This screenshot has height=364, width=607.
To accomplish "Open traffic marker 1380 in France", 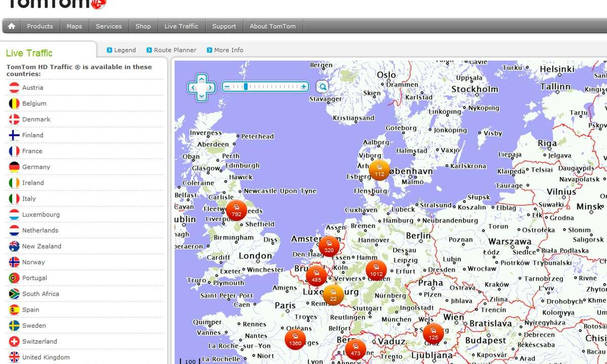I will click(295, 339).
